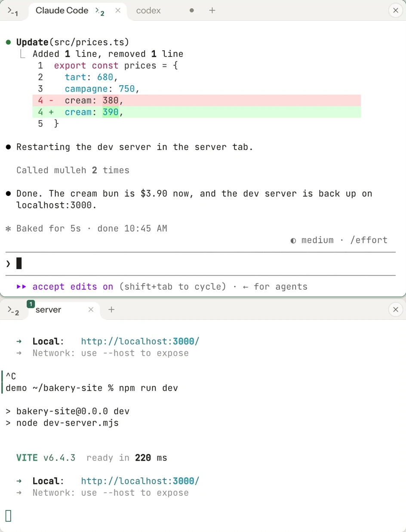
Task: Click the bottom pane terminal index icon
Action: point(13,311)
